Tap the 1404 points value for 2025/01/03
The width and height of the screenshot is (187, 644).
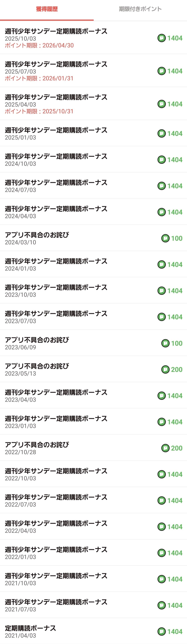[x=175, y=134]
